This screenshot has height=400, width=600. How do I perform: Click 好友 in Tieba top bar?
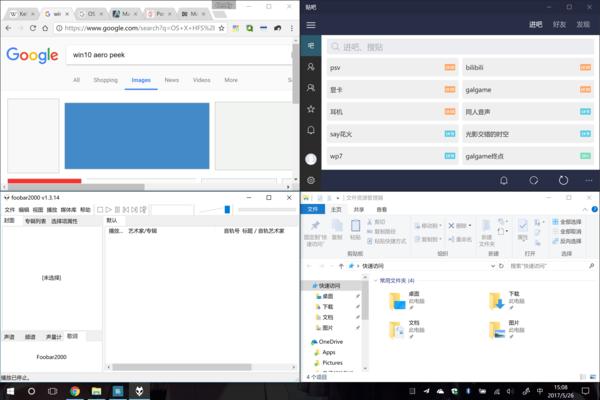pos(559,24)
